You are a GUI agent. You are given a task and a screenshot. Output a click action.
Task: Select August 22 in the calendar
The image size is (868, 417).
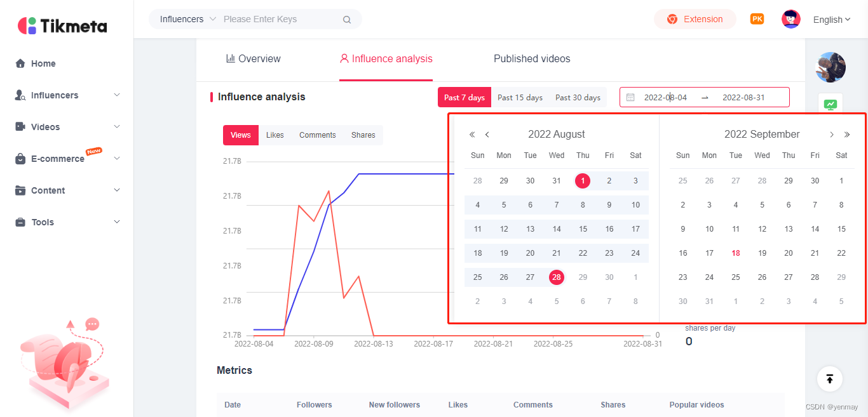pos(583,253)
